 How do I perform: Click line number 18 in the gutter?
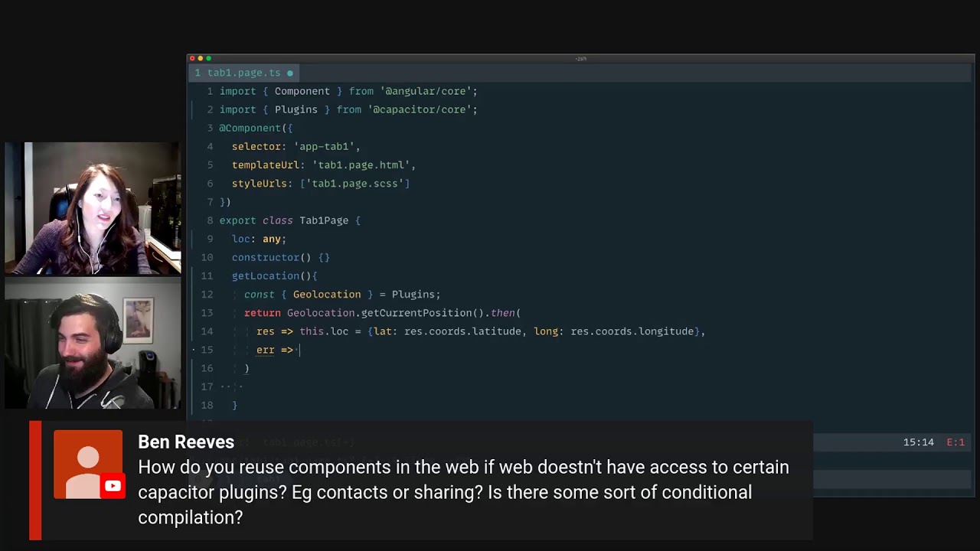(x=207, y=405)
